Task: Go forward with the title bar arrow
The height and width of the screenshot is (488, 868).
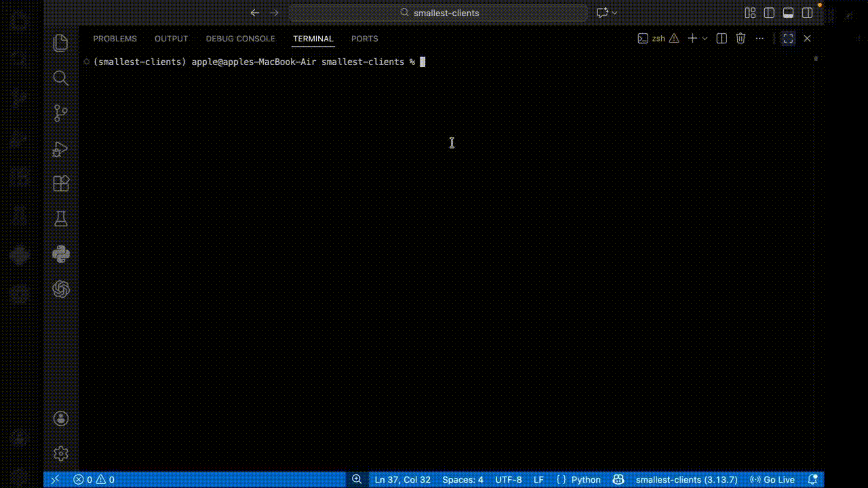Action: pyautogui.click(x=275, y=13)
